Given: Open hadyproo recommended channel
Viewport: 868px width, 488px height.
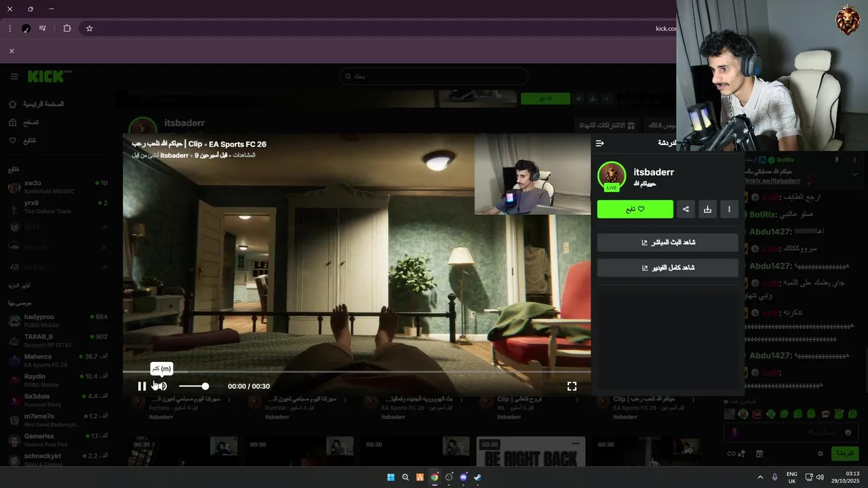Looking at the screenshot, I should [x=58, y=321].
